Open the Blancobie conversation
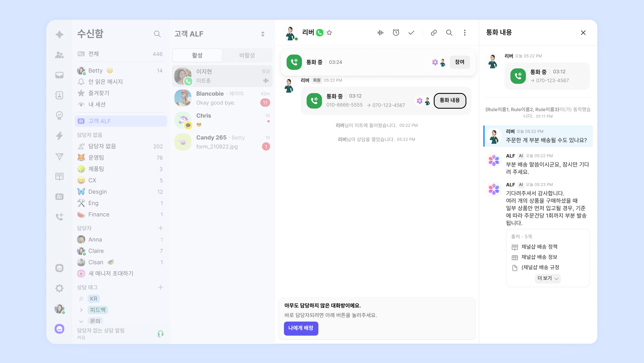 click(222, 98)
